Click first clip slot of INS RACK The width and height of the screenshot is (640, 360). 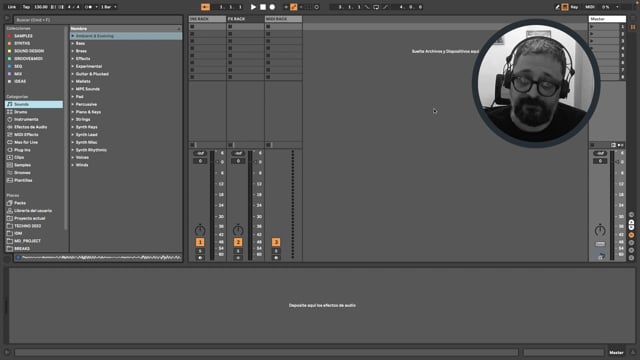(x=207, y=27)
